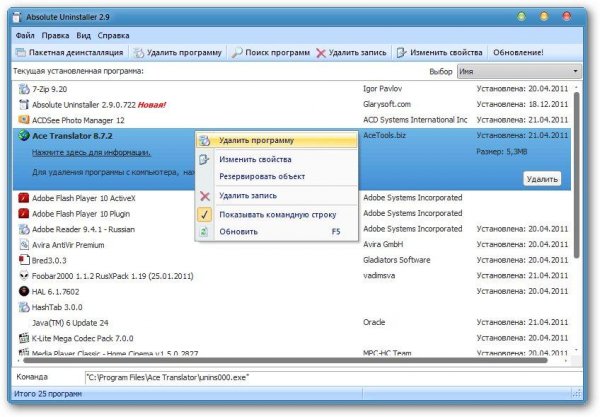Click the ACDSee Photo Manager 12 icon

click(x=24, y=120)
